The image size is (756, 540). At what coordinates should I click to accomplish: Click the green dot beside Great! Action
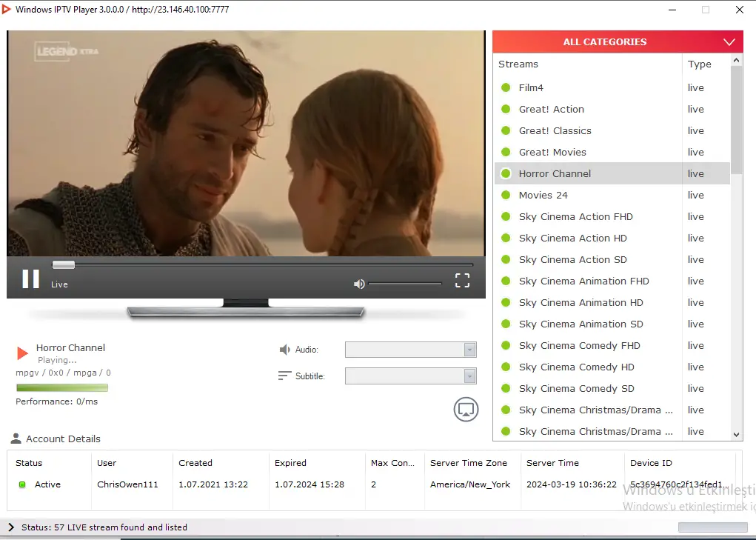506,109
